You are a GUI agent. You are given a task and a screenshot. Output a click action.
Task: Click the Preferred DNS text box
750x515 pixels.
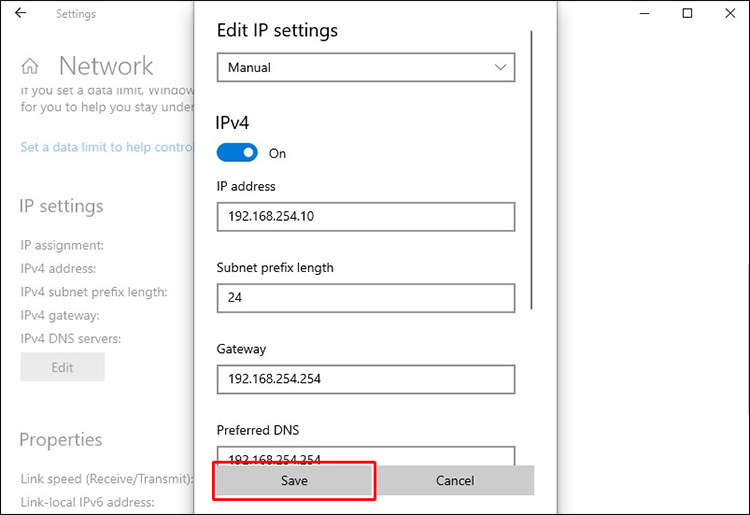point(365,456)
